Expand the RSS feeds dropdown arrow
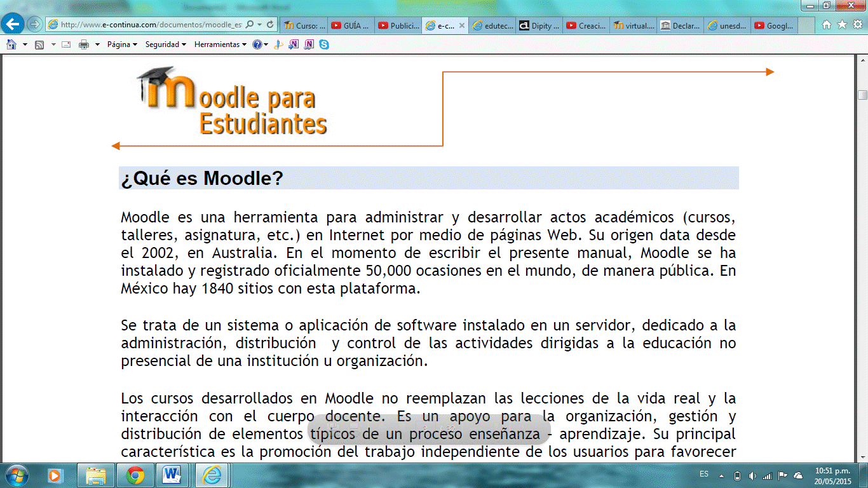 point(53,44)
